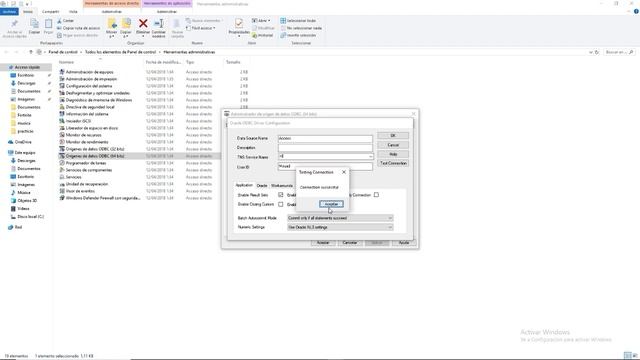
Task: Open OneDrive in the navigation pane
Action: coord(23,142)
